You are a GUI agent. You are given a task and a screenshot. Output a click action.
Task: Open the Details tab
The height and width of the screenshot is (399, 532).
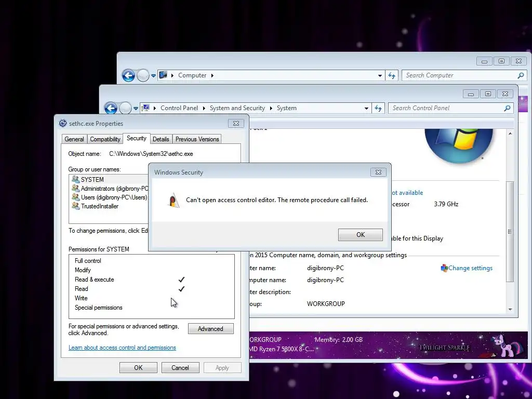(x=161, y=139)
